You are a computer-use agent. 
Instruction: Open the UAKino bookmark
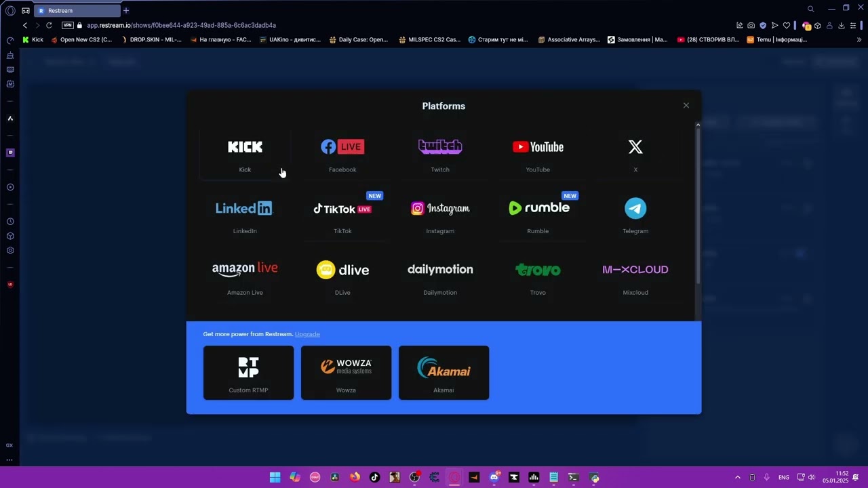pos(290,40)
